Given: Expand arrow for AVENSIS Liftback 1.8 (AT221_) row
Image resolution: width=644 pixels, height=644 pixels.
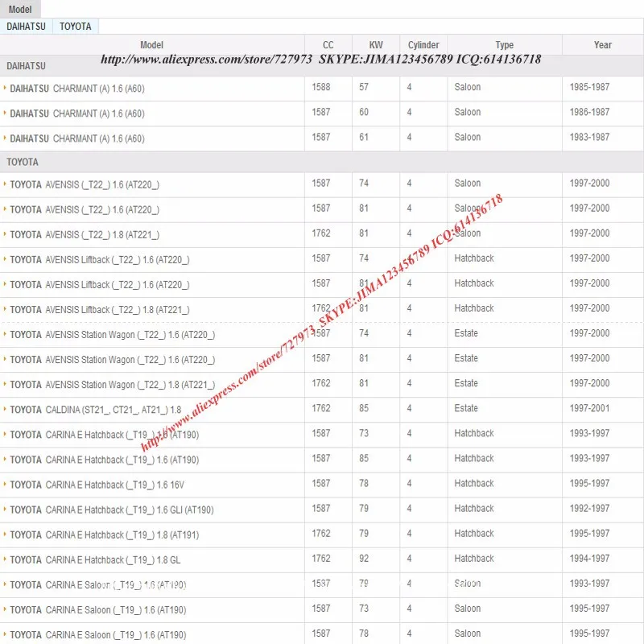Looking at the screenshot, I should (x=5, y=309).
